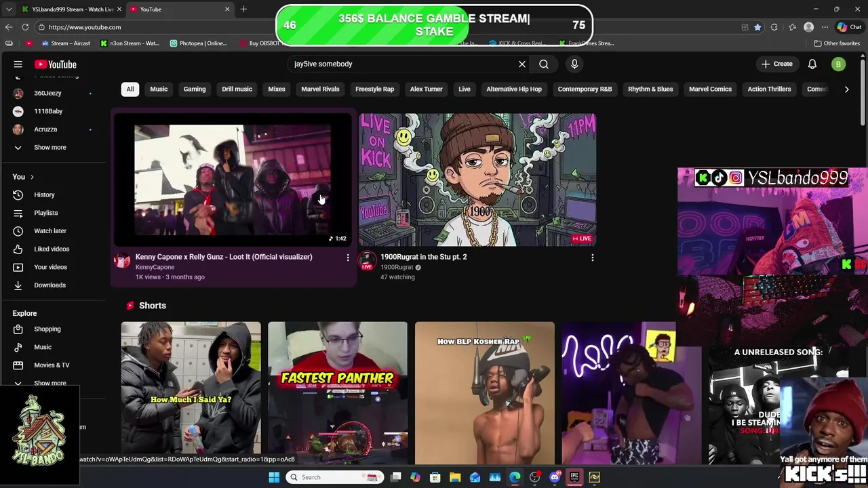This screenshot has height=488, width=868.
Task: Play the Kenny Capone Loot It thumbnail
Action: (233, 180)
